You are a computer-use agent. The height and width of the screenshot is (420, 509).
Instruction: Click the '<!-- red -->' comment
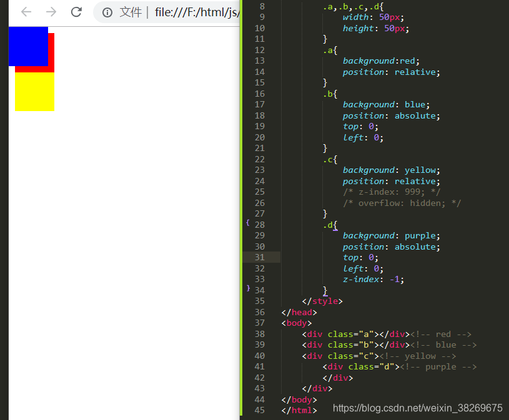(440, 334)
